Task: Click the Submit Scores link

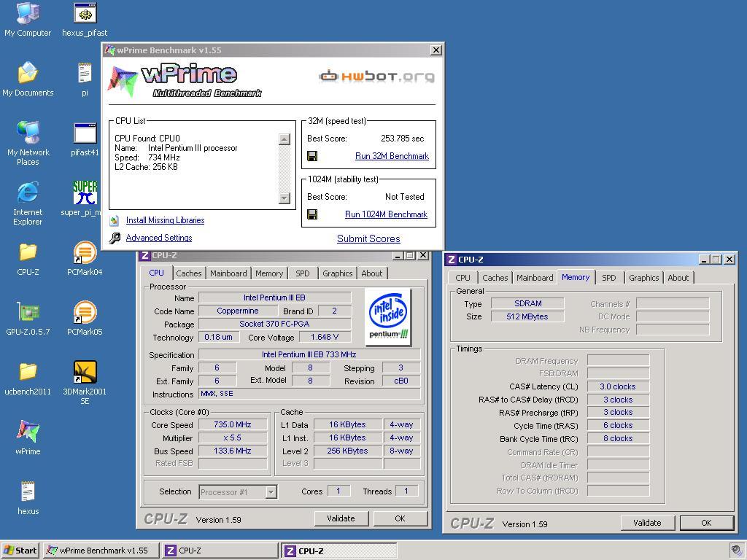Action: (x=368, y=238)
